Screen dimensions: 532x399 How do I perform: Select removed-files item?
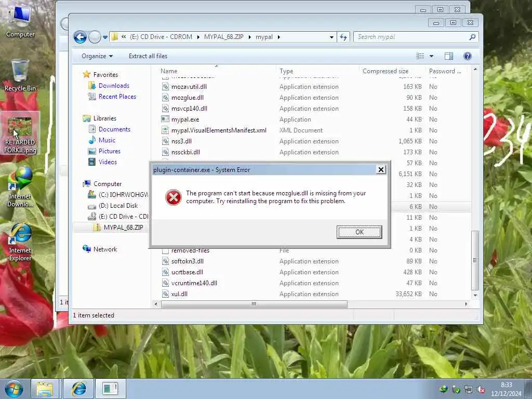190,250
